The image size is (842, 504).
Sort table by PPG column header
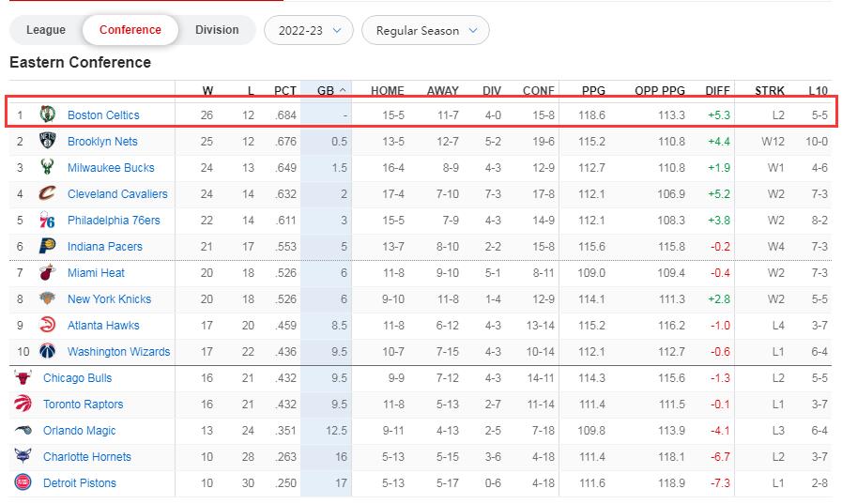pyautogui.click(x=593, y=91)
